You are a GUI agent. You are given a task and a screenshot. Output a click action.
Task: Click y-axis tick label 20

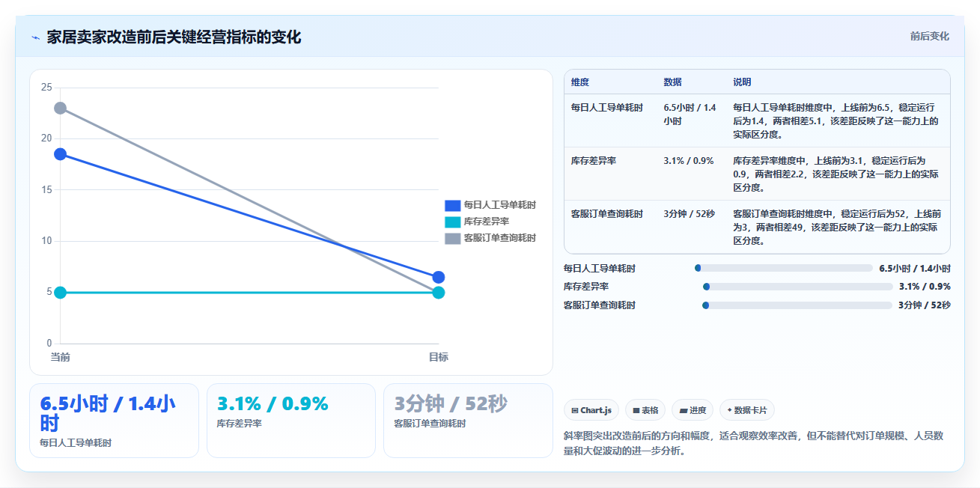point(46,138)
